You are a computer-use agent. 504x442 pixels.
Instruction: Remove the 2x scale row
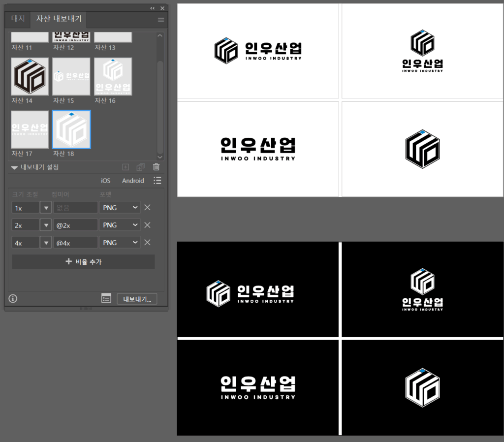click(148, 225)
